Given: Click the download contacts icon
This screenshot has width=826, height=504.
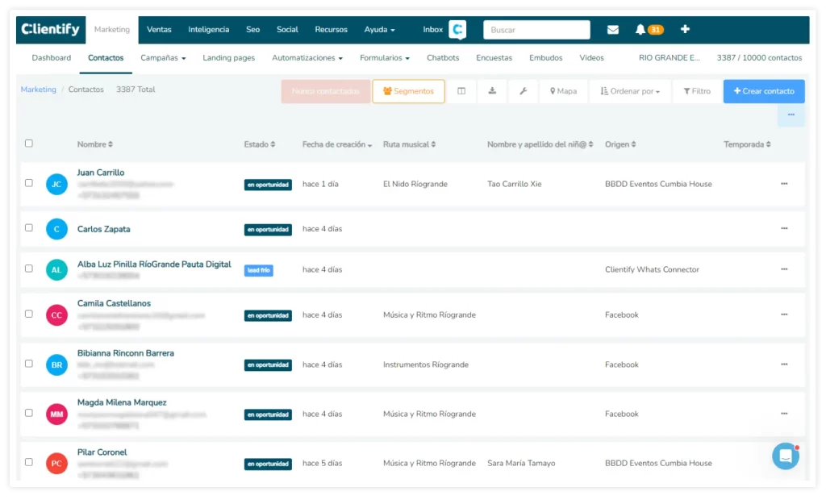Looking at the screenshot, I should pos(492,91).
